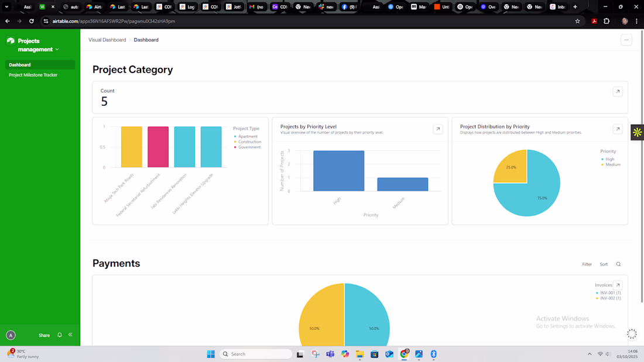The width and height of the screenshot is (644, 362).
Task: Click the Share button
Action: pyautogui.click(x=44, y=335)
